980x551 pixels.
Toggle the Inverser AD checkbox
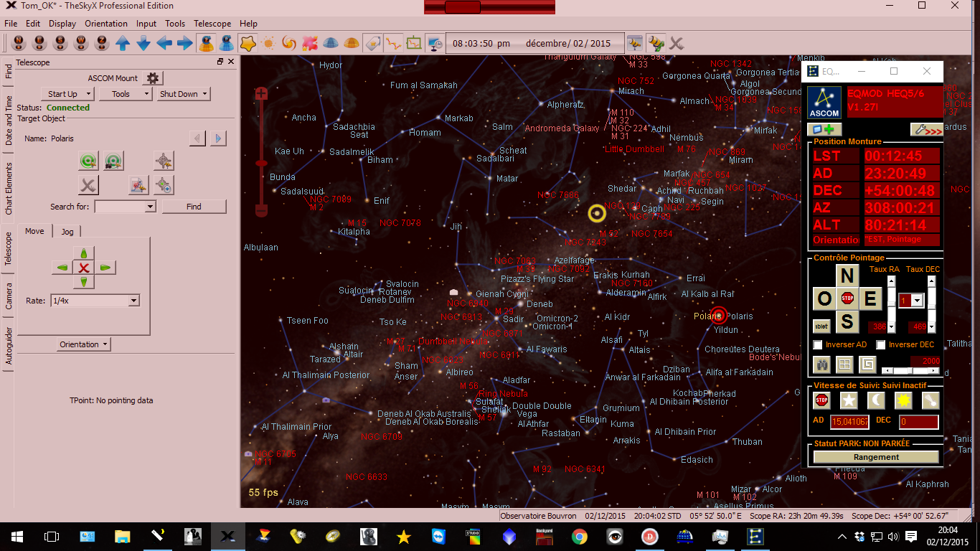click(818, 345)
